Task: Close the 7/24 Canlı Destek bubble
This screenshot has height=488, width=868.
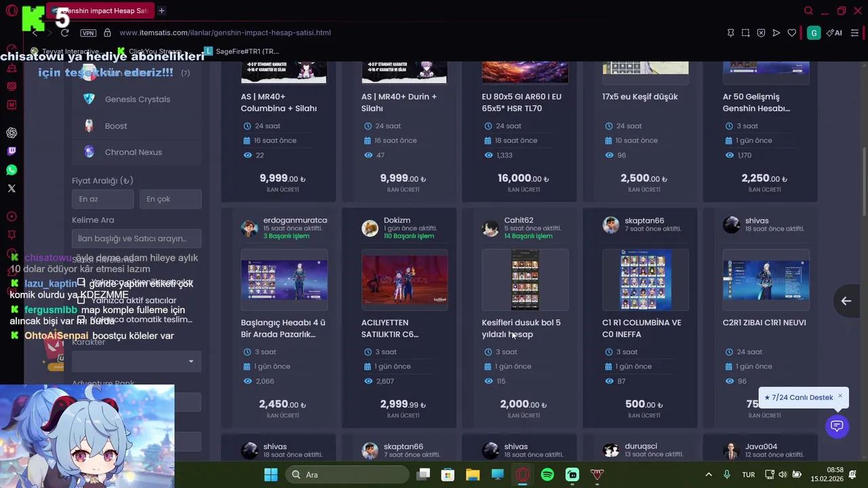Action: click(840, 396)
